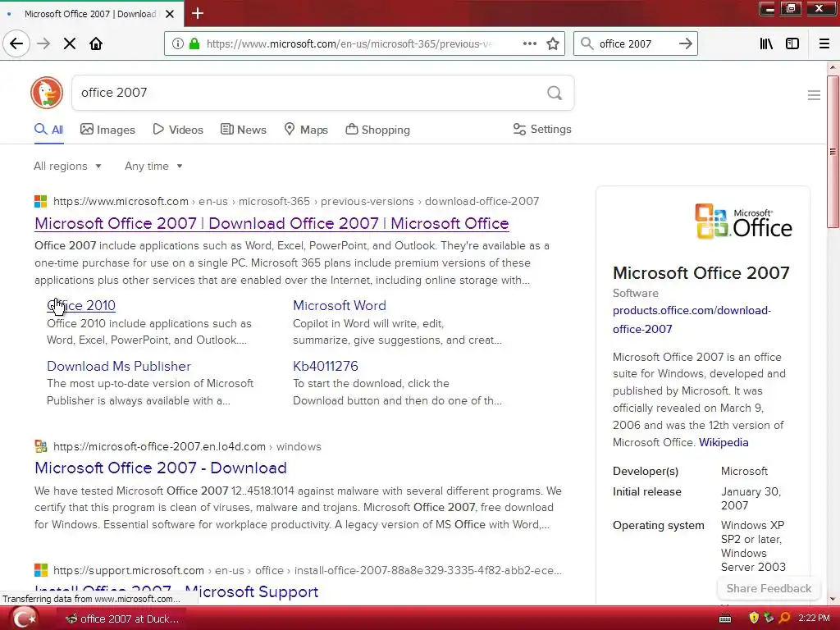Click the security shield tray icon
The height and width of the screenshot is (630, 840).
point(754,619)
